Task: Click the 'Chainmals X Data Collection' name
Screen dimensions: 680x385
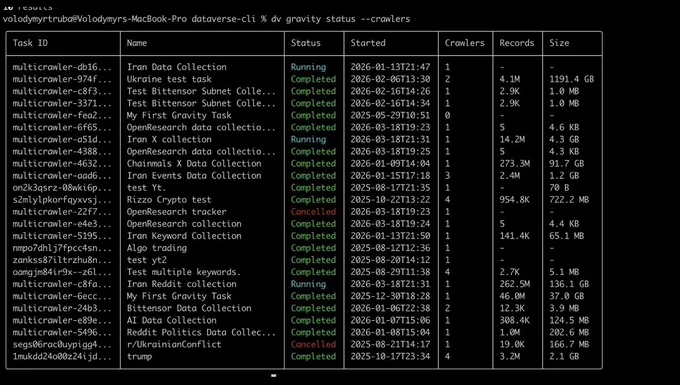Action: point(194,164)
